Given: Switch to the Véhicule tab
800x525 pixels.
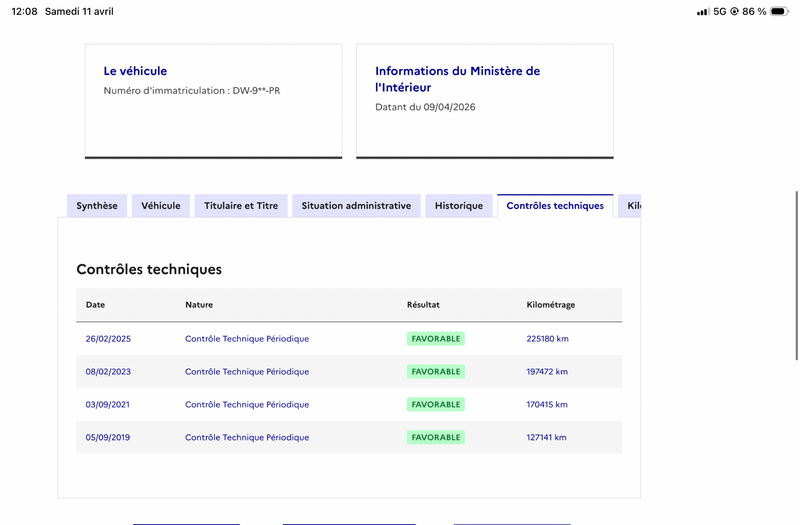Looking at the screenshot, I should [x=160, y=206].
